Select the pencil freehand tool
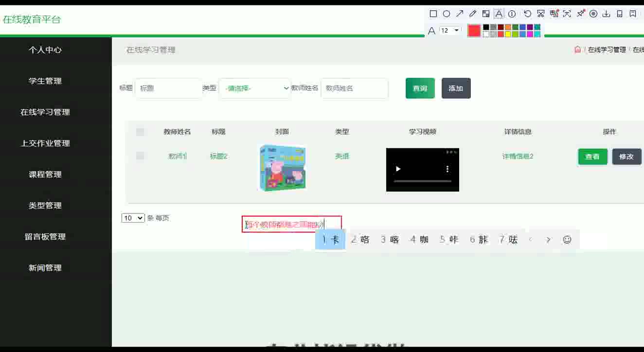Viewport: 644px width, 352px height. [x=473, y=14]
